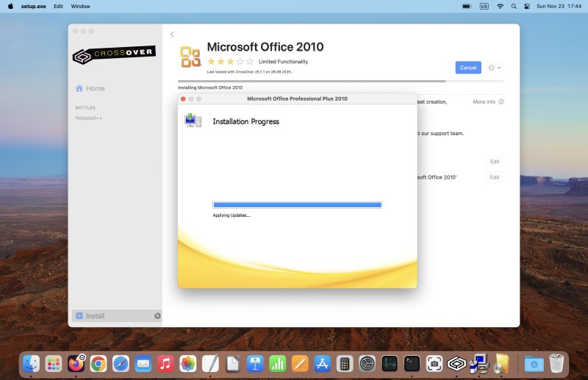Open the Window menu in the menu bar
Image resolution: width=588 pixels, height=380 pixels.
point(81,6)
